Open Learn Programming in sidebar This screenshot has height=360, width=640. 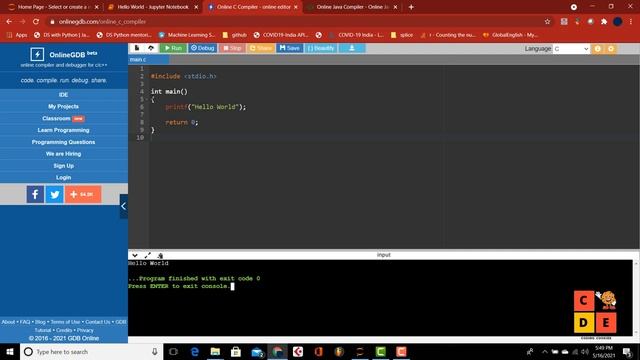(63, 130)
